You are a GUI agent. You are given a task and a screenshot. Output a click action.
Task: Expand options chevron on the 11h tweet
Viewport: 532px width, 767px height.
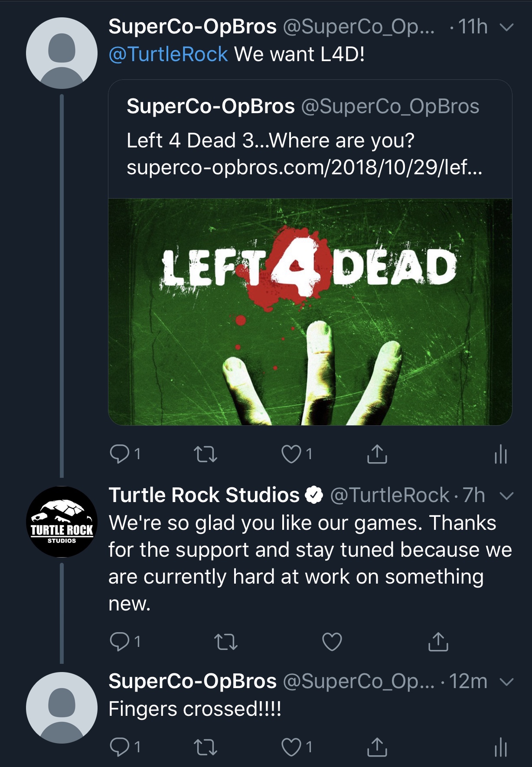tap(506, 27)
